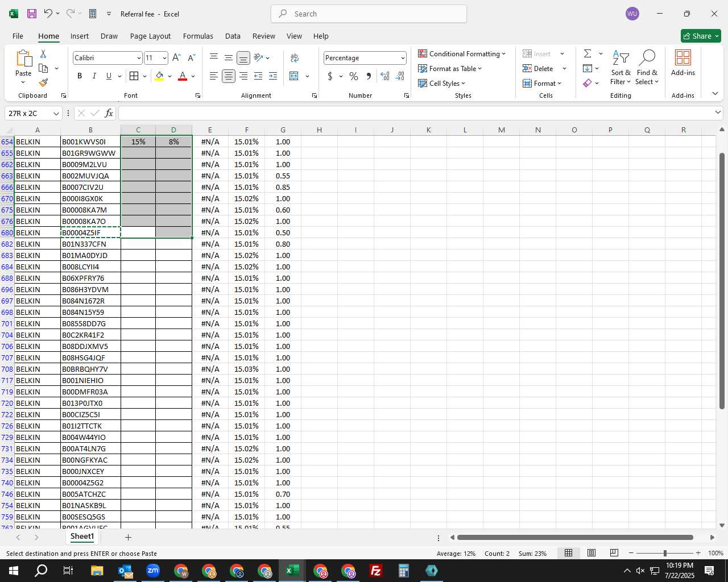The image size is (728, 582).
Task: Click Increase Indent icon
Action: [x=273, y=76]
